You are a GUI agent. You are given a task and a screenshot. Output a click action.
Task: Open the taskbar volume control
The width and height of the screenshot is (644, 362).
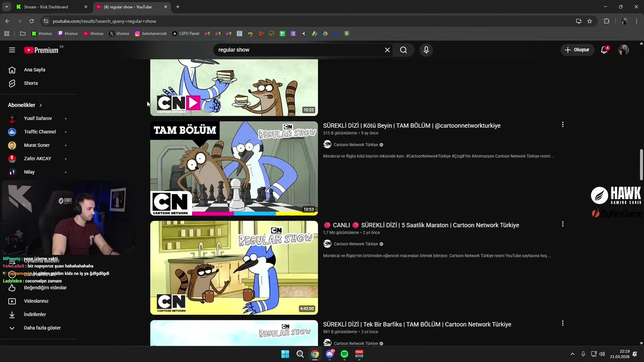coord(602,354)
